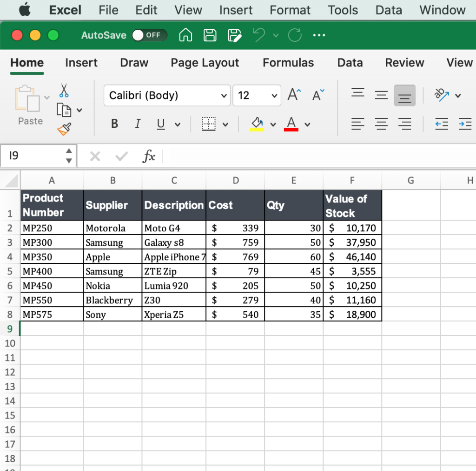The height and width of the screenshot is (471, 476).
Task: Click the formula bar input area
Action: [x=319, y=156]
